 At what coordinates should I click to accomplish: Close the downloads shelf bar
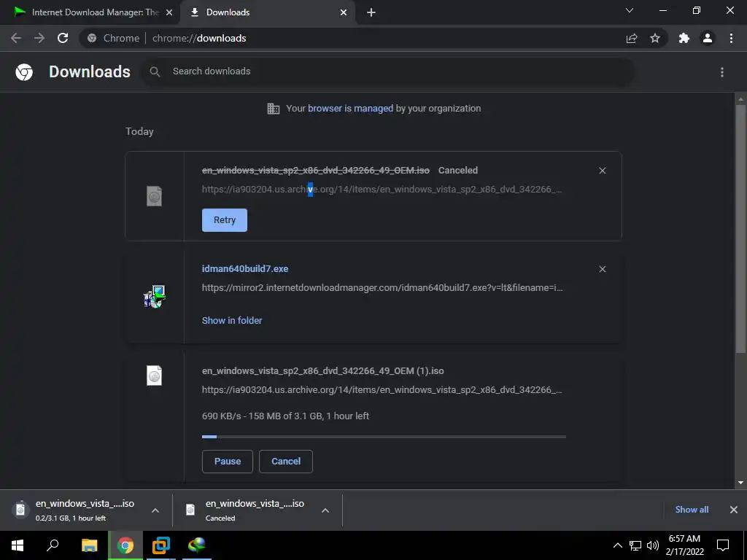734,510
